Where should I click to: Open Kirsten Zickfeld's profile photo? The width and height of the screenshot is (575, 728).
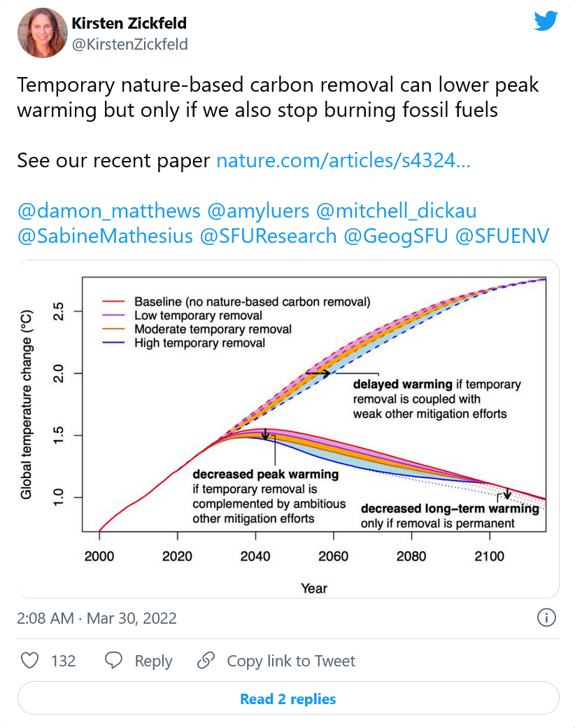coord(42,33)
